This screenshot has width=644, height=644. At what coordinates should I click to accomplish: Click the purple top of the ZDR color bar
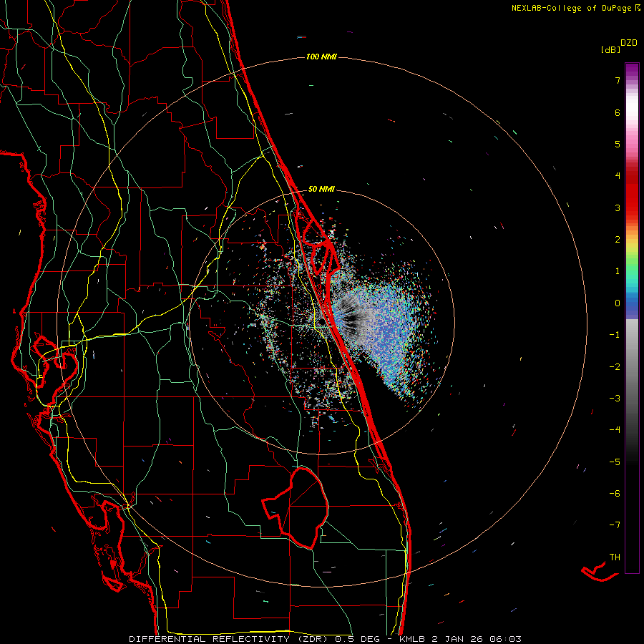tap(632, 70)
